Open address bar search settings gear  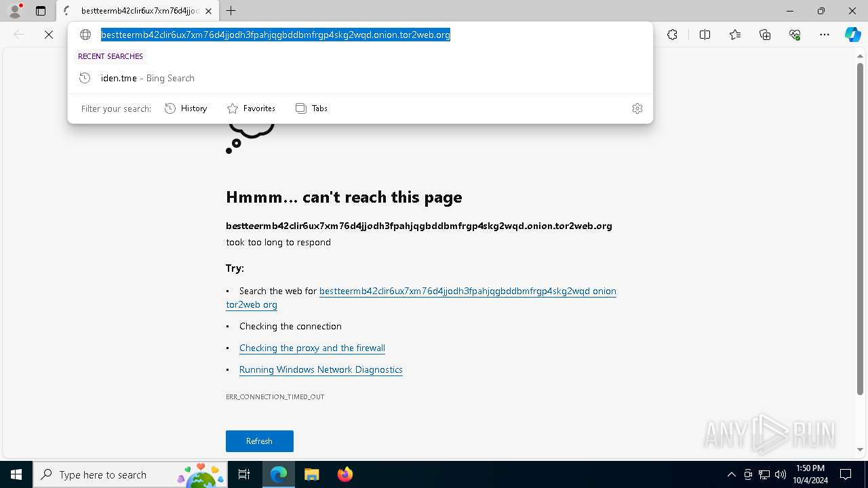(x=637, y=108)
